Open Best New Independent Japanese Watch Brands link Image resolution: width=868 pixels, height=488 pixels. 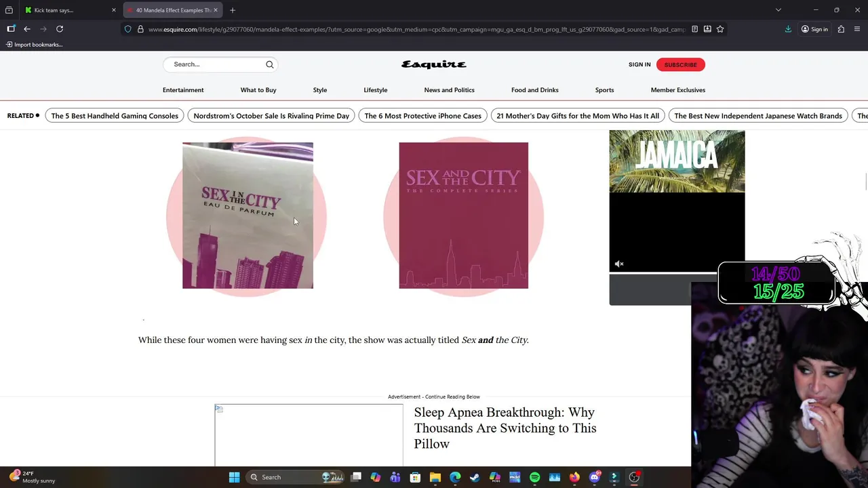758,116
